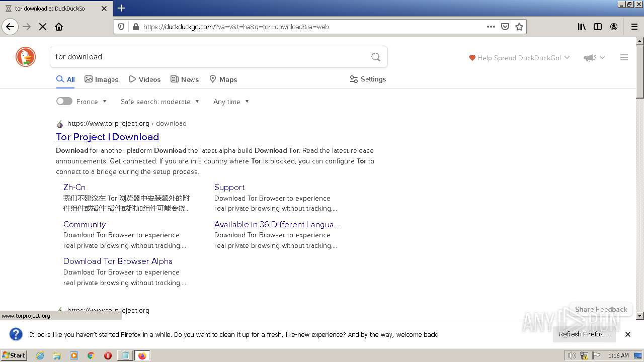Go back using the browser back arrow
The width and height of the screenshot is (644, 362).
pos(10,27)
